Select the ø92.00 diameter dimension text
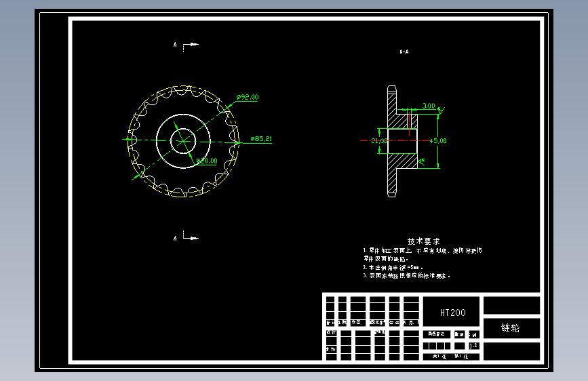Viewport: 588px width, 381px height. click(x=248, y=97)
